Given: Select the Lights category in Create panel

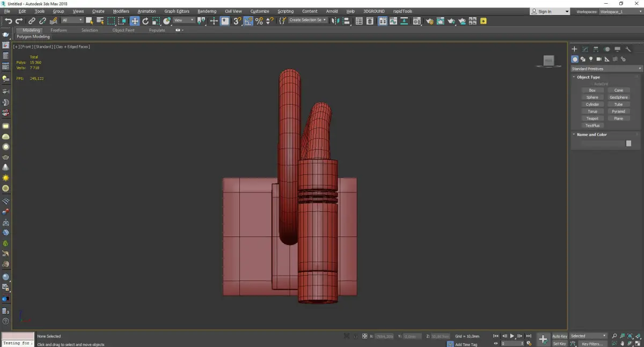Looking at the screenshot, I should coord(591,59).
